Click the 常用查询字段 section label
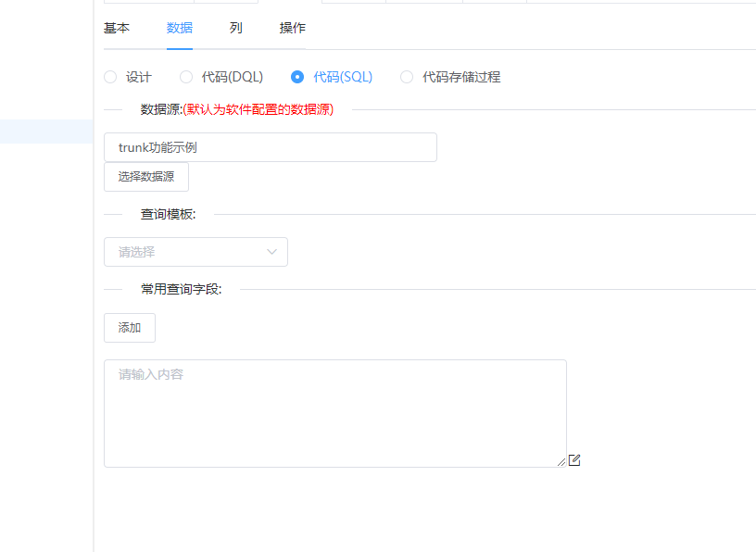The height and width of the screenshot is (552, 756). [182, 289]
